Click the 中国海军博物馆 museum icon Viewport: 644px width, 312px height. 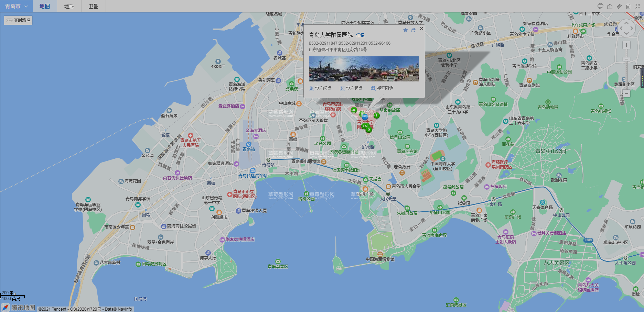point(380,255)
